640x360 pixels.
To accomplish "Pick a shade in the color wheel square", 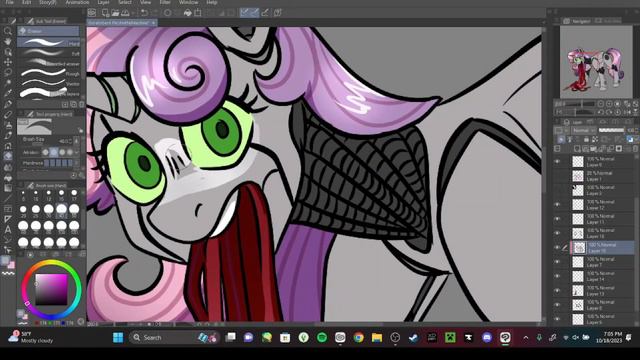I will coord(51,289).
